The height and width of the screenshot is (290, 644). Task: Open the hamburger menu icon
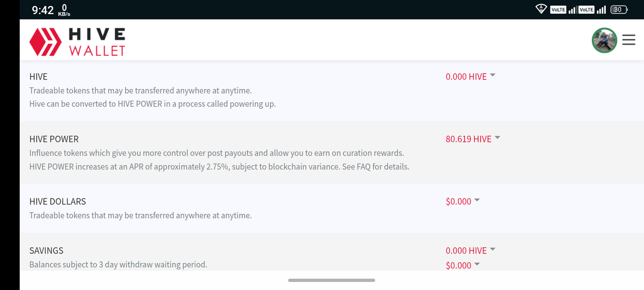click(x=628, y=40)
